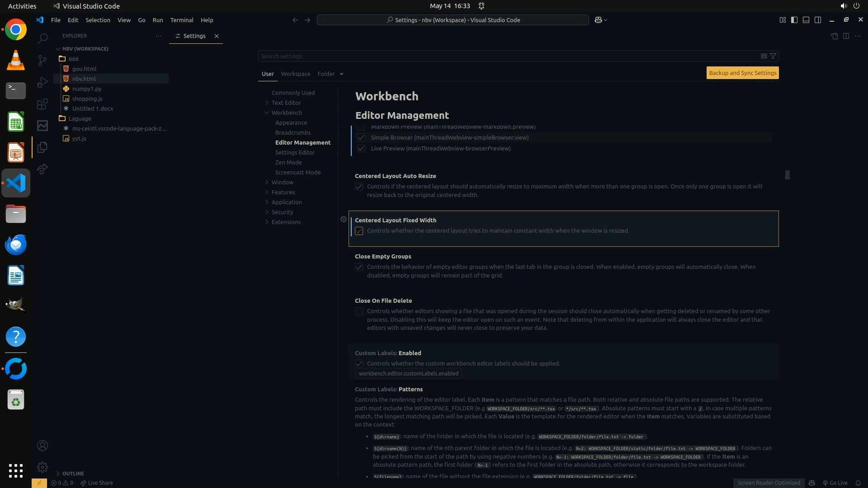The image size is (868, 488).
Task: Click Open Settings (JSON) icon
Action: click(834, 36)
